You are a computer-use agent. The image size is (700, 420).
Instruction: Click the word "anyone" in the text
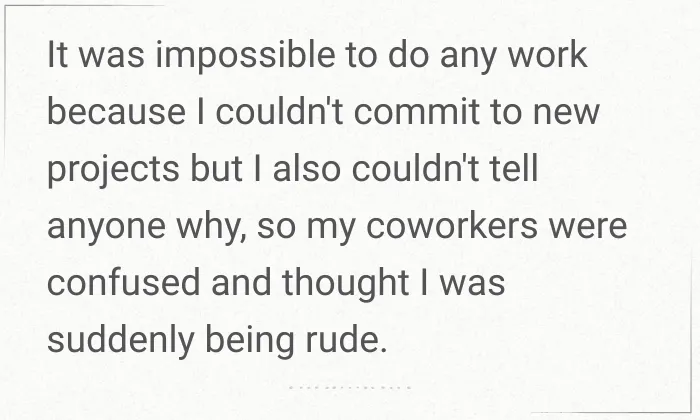point(106,228)
